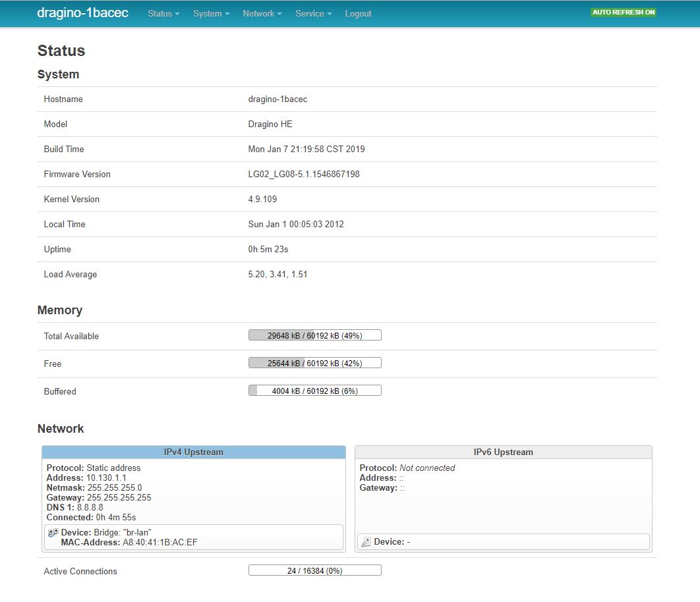This screenshot has width=700, height=602.
Task: Open the Status dropdown menu
Action: coord(163,13)
